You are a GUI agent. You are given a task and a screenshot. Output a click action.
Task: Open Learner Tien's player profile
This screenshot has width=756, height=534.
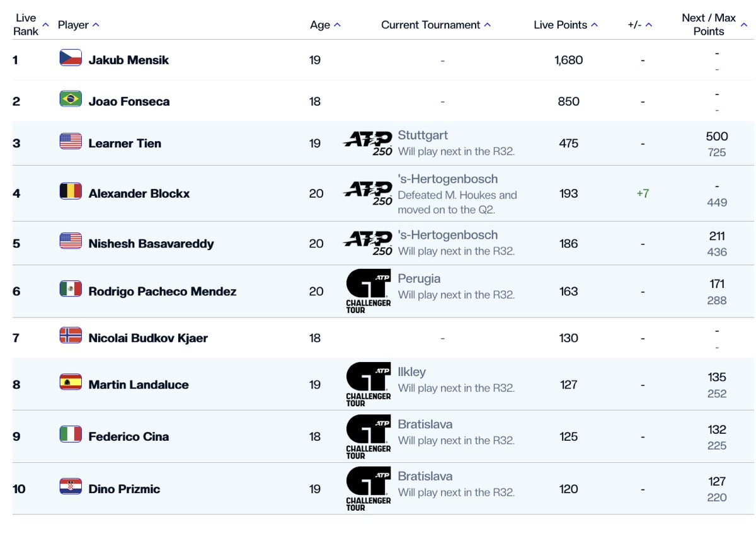(x=125, y=144)
